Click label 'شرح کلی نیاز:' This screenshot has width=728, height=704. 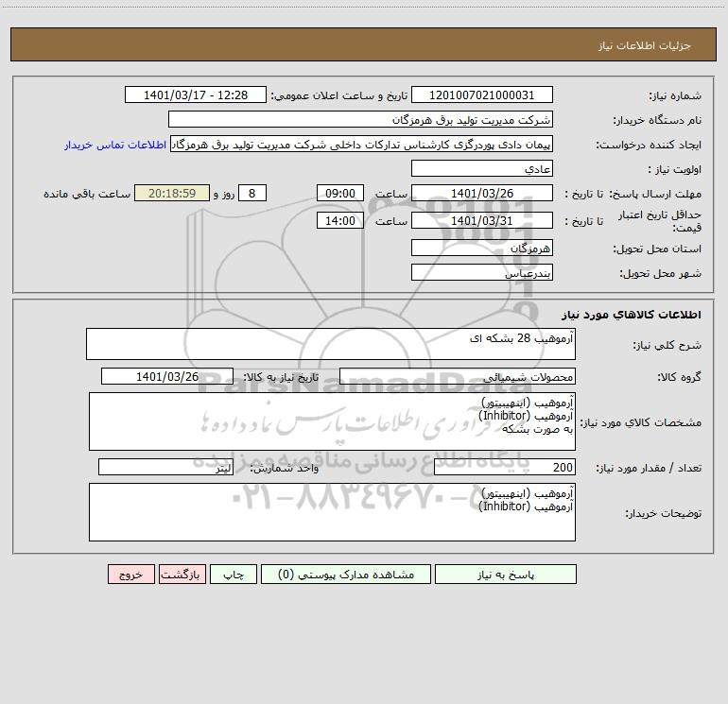tap(667, 345)
